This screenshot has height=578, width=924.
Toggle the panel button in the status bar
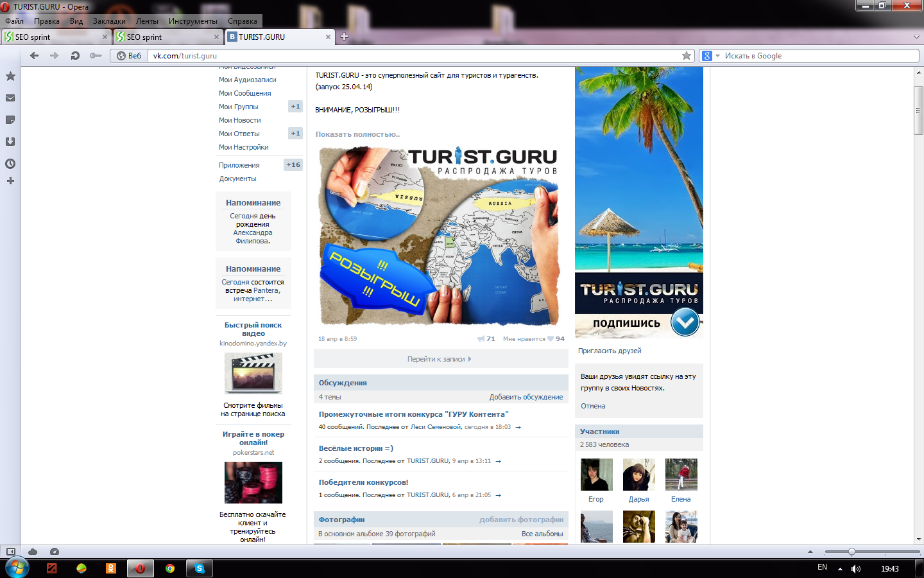click(x=11, y=552)
